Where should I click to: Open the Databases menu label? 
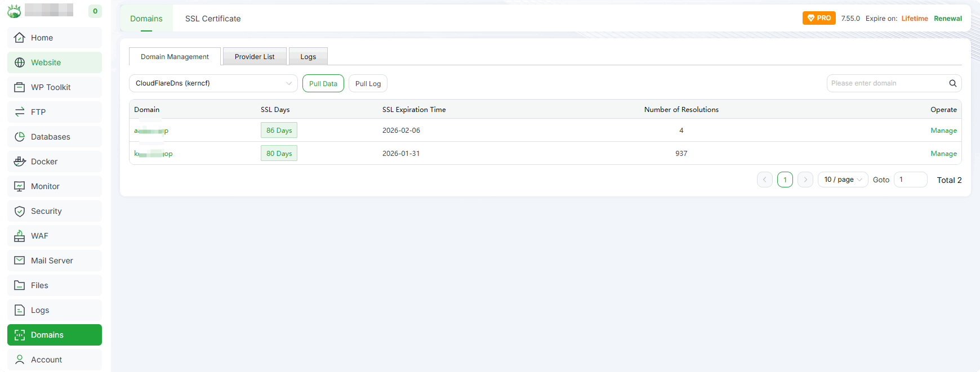coord(51,137)
